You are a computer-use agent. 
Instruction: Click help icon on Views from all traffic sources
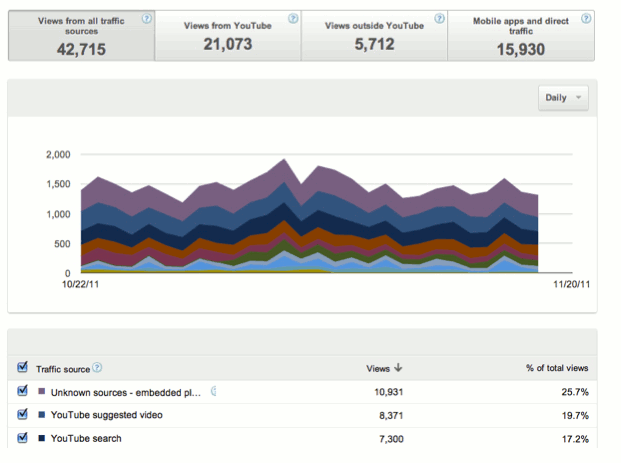[148, 19]
